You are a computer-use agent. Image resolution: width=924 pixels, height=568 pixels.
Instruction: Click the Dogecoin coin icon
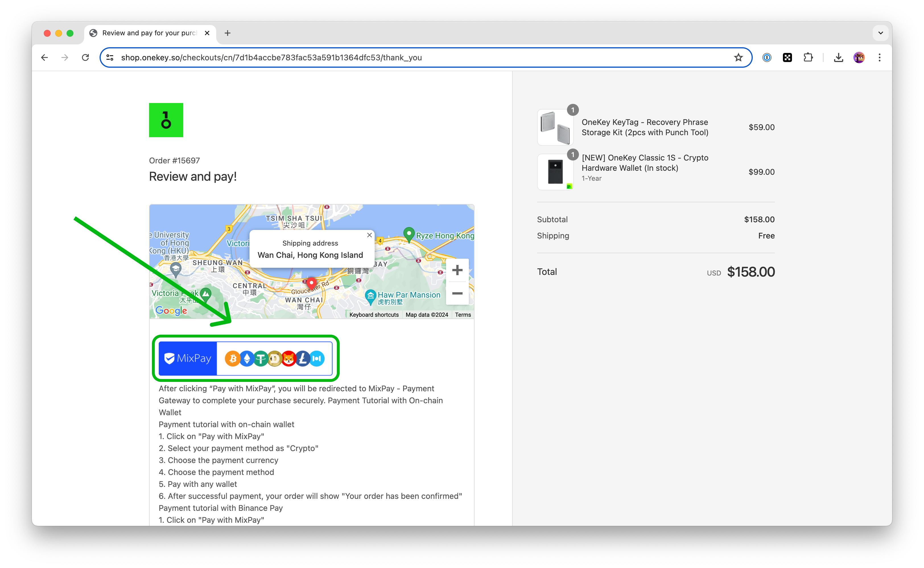click(275, 359)
